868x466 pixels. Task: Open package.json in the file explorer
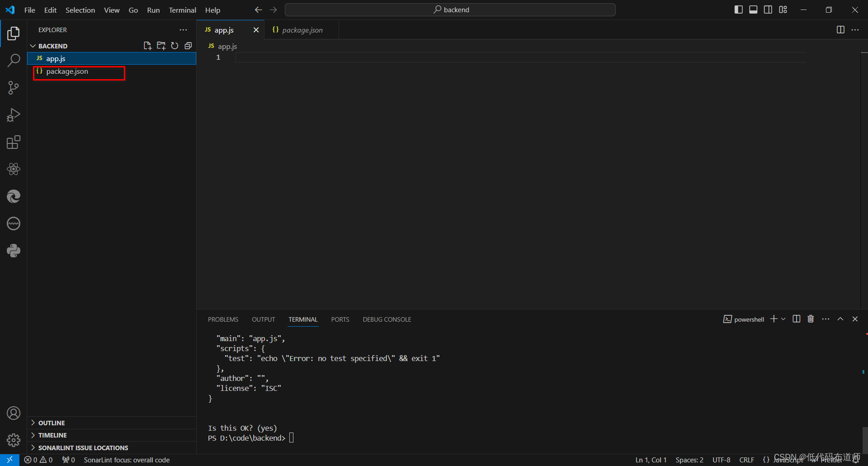coord(112,71)
